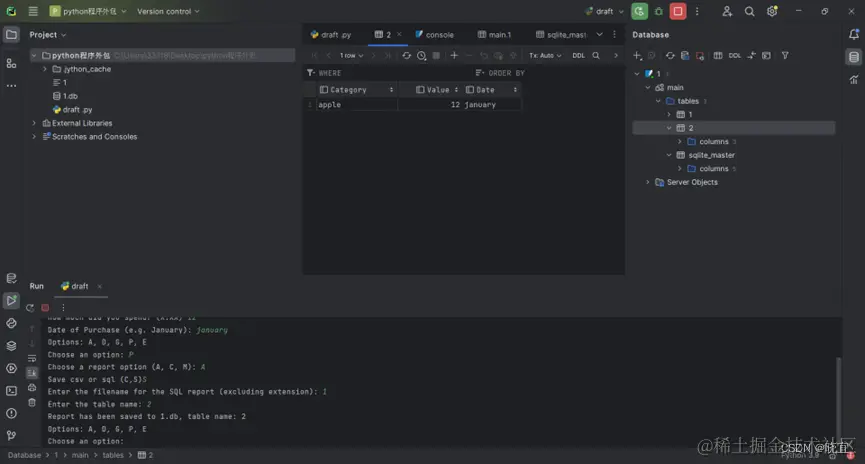Open Database panel filter funnel

click(785, 55)
